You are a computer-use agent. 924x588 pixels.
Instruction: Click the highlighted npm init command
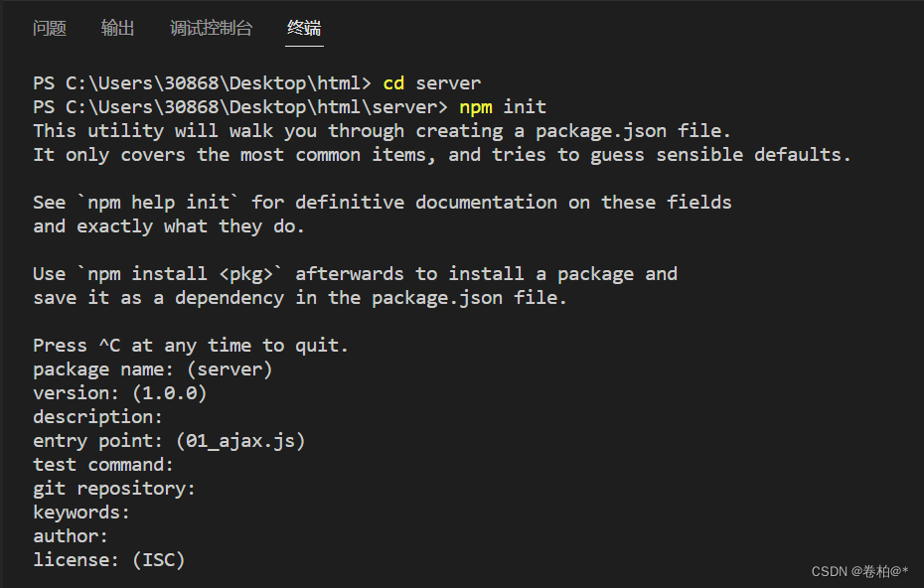point(486,106)
